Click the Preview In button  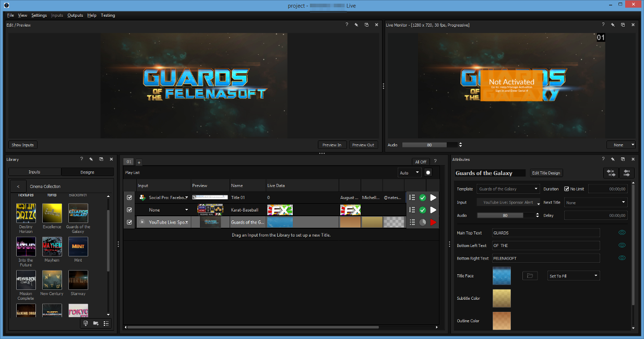332,145
